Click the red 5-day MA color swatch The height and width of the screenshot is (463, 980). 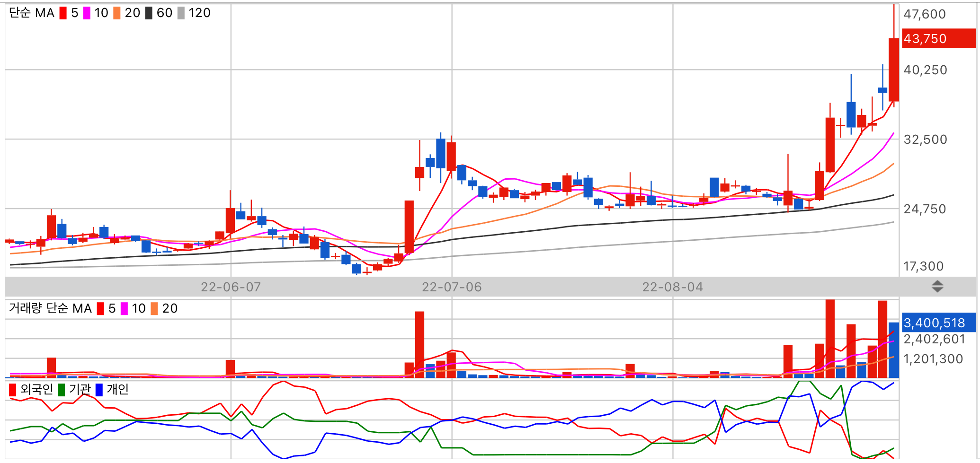[63, 13]
